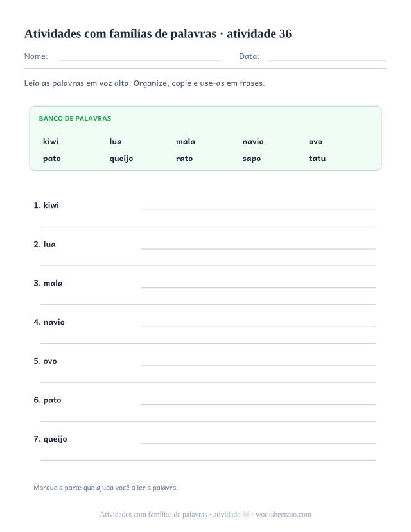Select the word navio in word bank

(253, 141)
